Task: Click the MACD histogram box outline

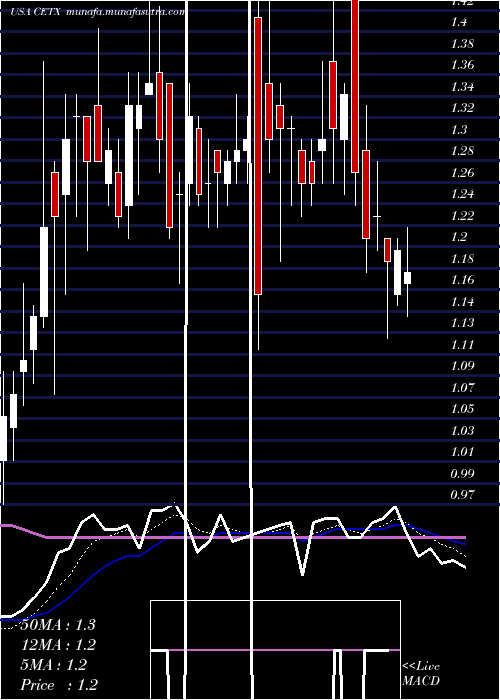Action: pos(275,650)
